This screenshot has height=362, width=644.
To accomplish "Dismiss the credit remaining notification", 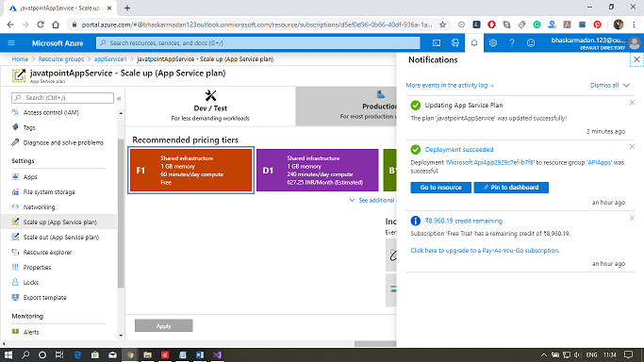I will coord(632,218).
